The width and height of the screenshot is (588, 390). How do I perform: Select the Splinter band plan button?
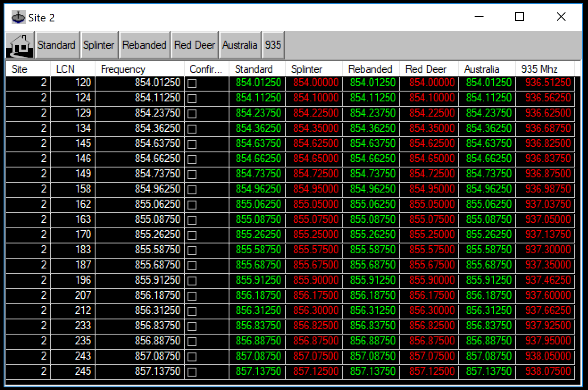click(99, 45)
